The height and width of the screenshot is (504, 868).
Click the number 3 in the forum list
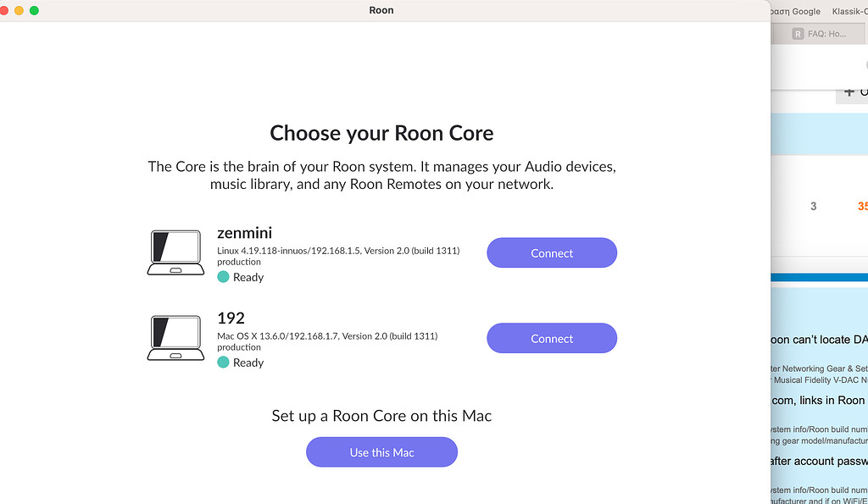[814, 206]
